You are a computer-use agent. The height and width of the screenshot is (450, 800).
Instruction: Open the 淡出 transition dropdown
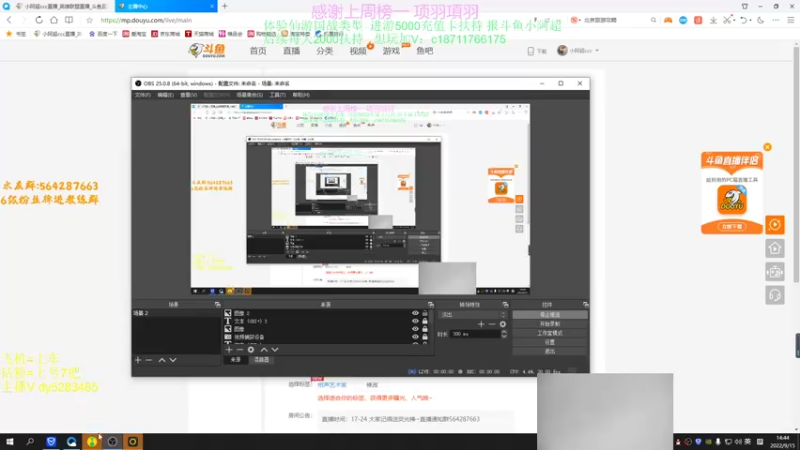[x=472, y=315]
